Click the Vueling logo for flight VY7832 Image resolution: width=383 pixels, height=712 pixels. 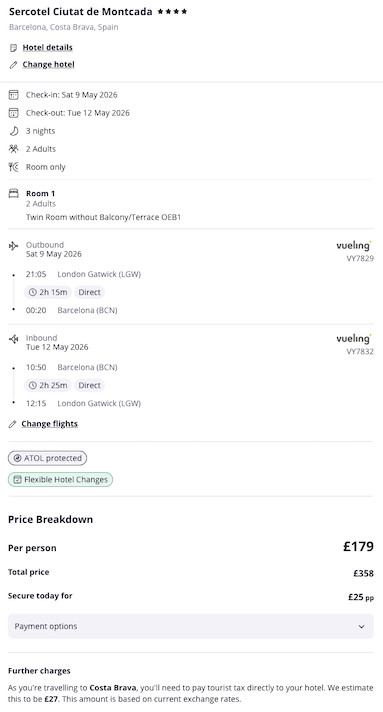[x=354, y=339]
